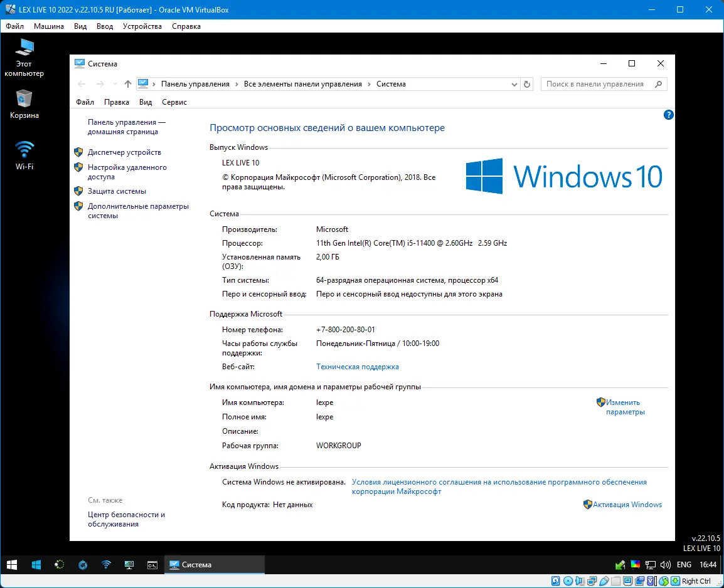The image size is (724, 588).
Task: Click the recording VirtualBox status icon
Action: tap(640, 581)
